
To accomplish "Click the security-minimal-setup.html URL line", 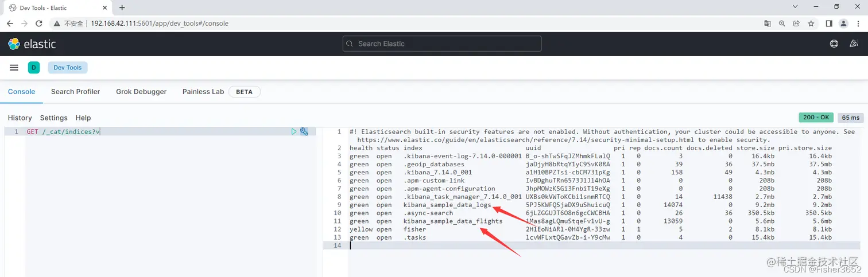I will click(564, 140).
